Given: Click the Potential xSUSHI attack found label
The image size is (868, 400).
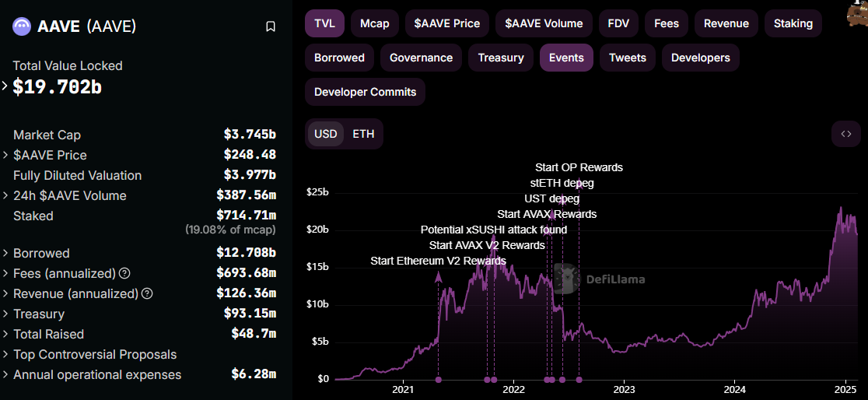Looking at the screenshot, I should [494, 230].
